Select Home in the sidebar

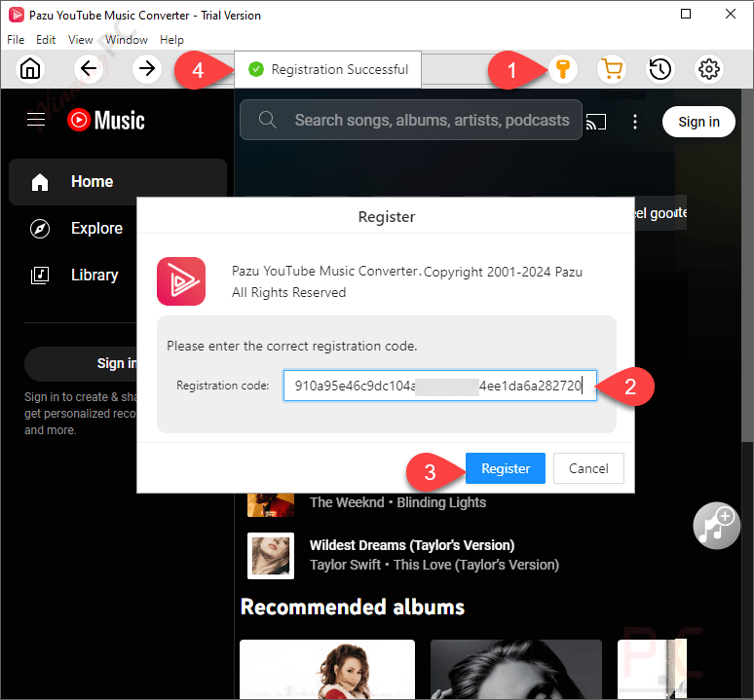tap(118, 182)
